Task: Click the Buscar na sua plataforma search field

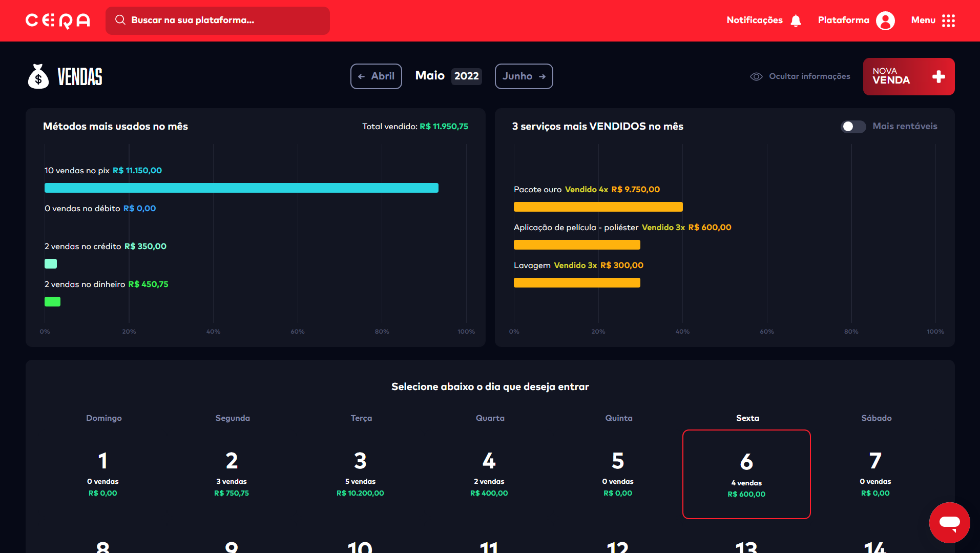Action: click(x=218, y=21)
